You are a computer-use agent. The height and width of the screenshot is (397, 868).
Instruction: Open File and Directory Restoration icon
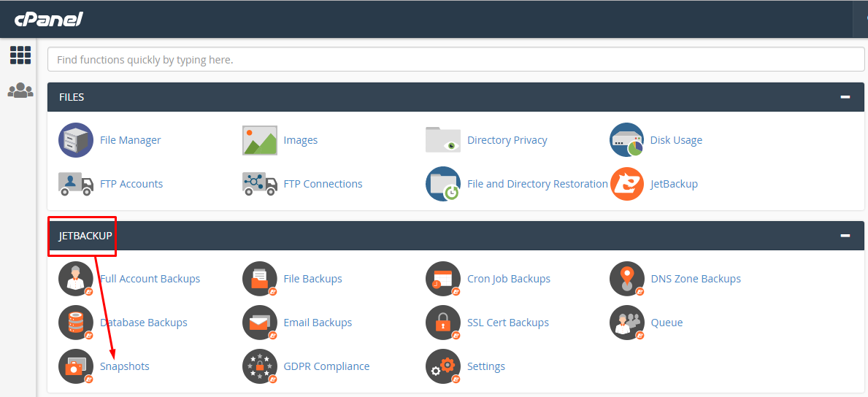point(443,184)
